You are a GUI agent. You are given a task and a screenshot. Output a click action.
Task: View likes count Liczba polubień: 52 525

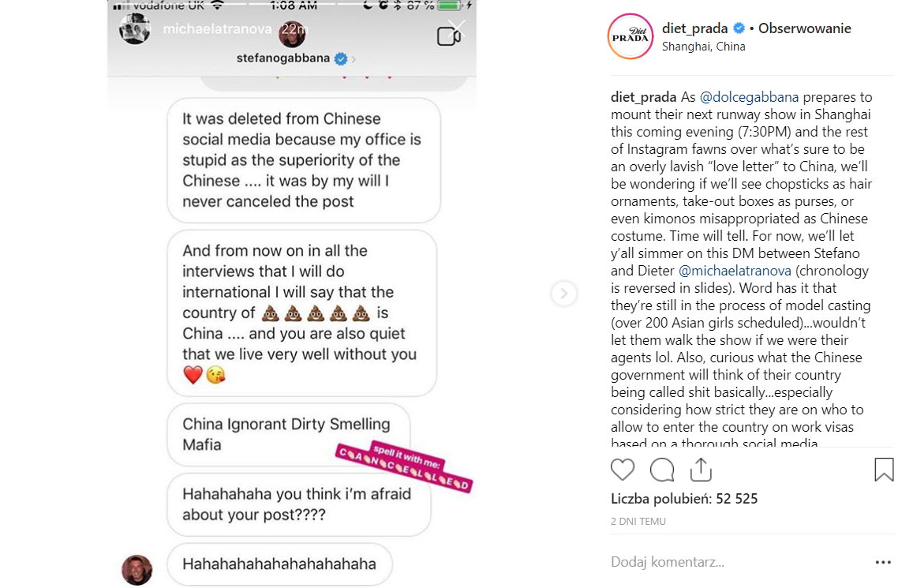tap(684, 499)
